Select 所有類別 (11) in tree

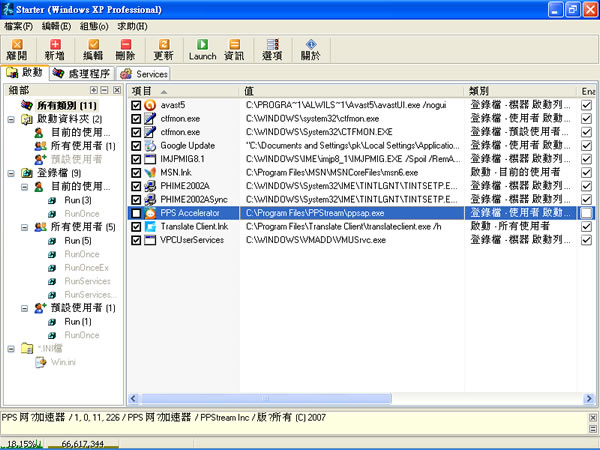[67, 105]
